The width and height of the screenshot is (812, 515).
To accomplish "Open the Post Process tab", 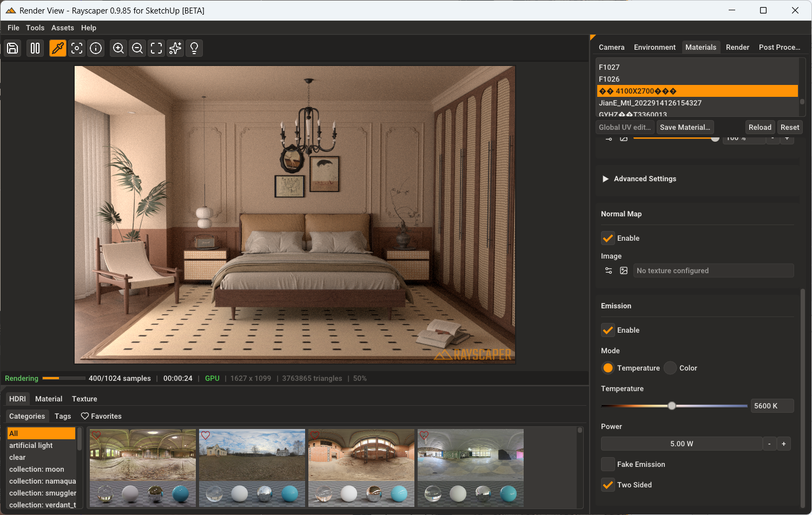I will tap(779, 47).
